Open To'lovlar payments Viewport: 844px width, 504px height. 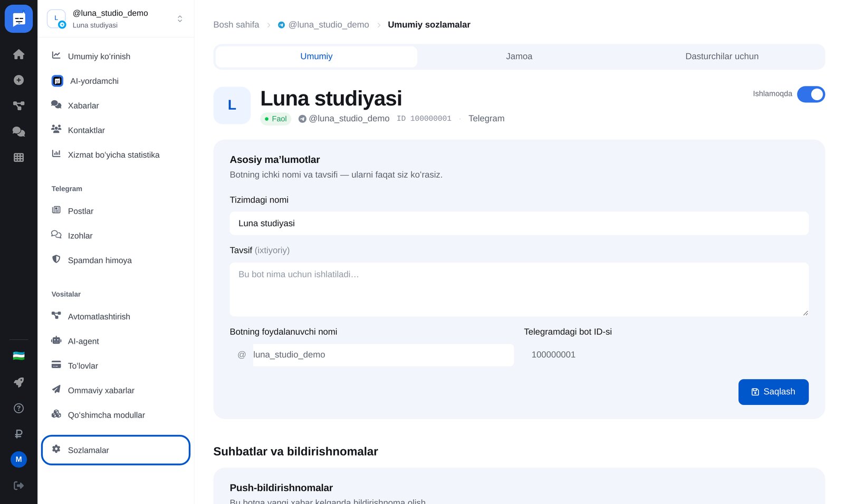click(116, 366)
